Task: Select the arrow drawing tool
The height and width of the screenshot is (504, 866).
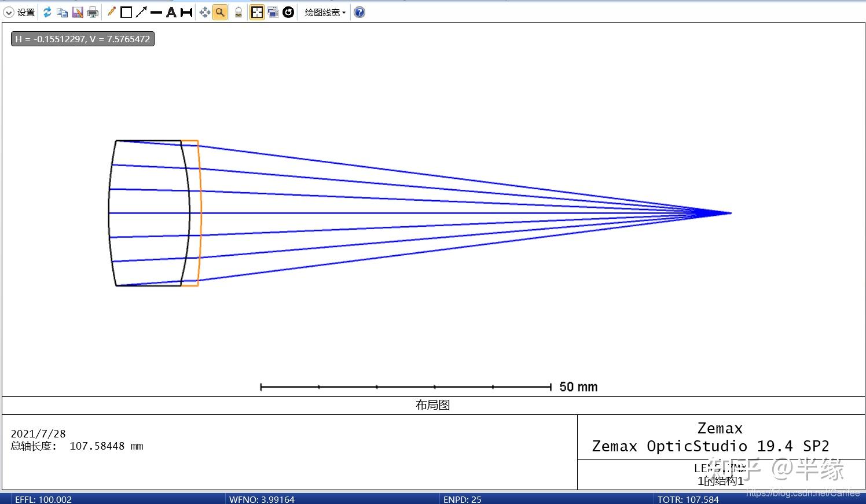Action: 141,12
